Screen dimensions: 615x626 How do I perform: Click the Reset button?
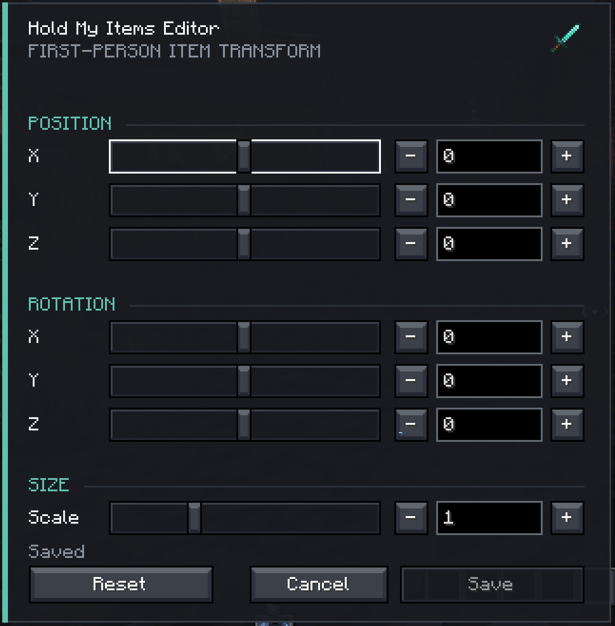[121, 584]
